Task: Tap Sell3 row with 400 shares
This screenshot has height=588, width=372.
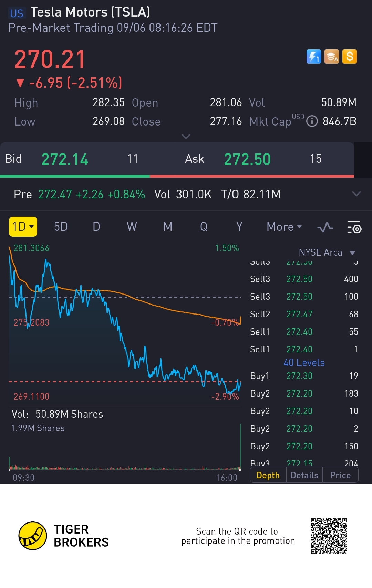Action: tap(304, 279)
